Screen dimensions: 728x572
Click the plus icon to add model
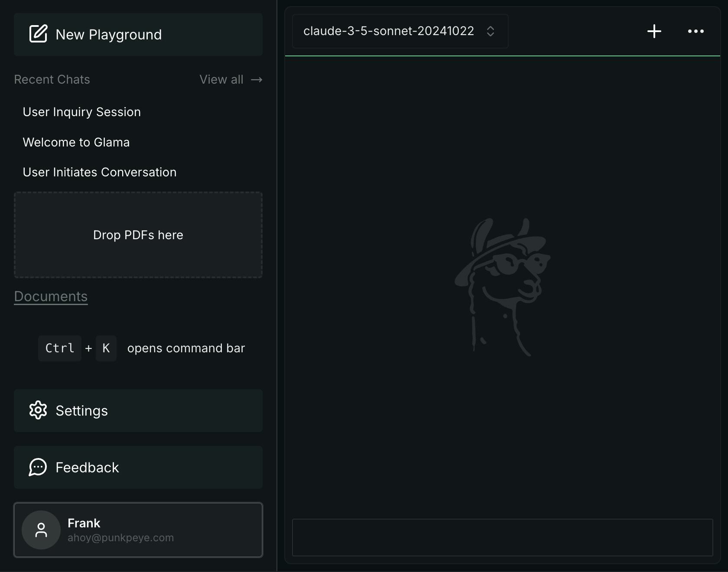point(654,31)
